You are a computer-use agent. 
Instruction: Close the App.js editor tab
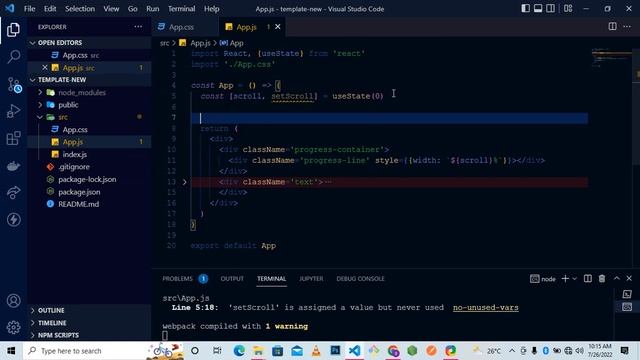point(278,27)
